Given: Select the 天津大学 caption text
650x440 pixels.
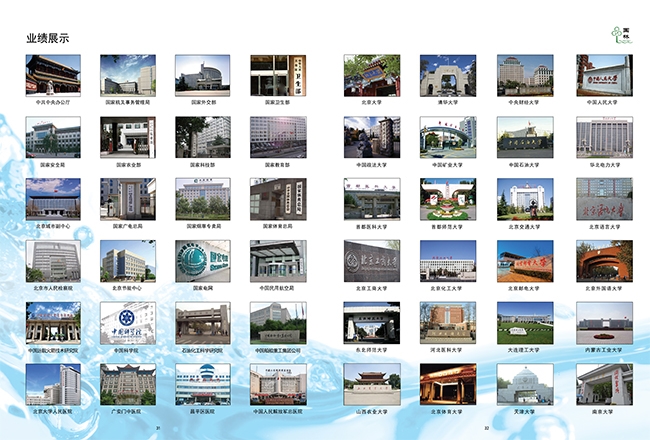Looking at the screenshot, I should (523, 411).
